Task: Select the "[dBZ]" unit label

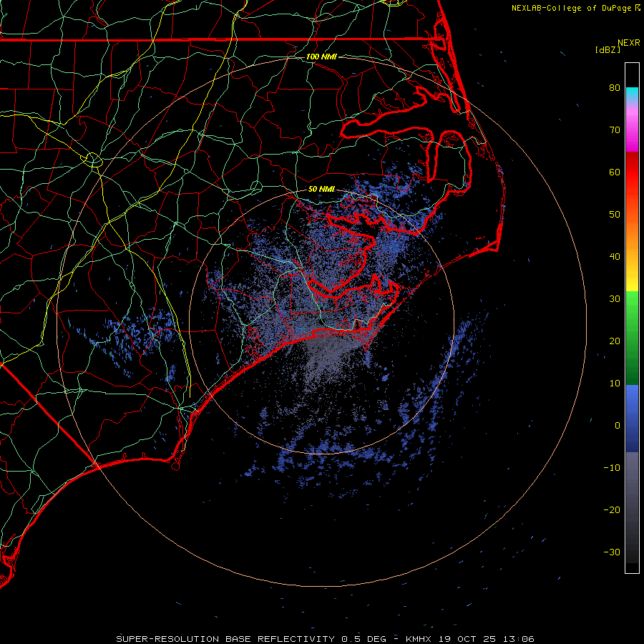Action: click(x=608, y=50)
